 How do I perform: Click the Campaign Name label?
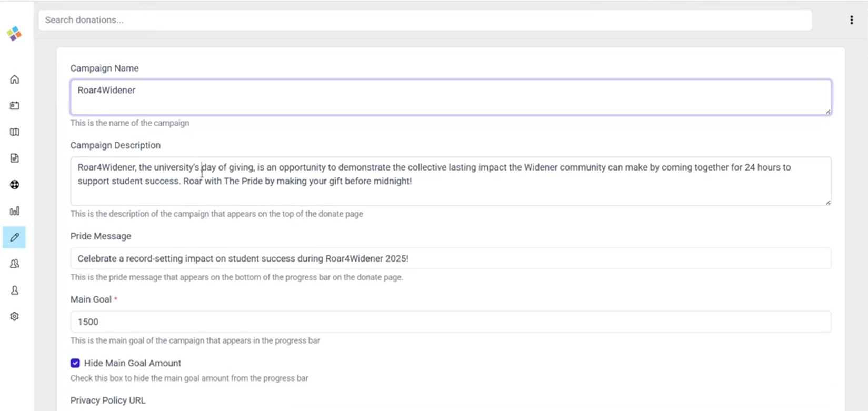tap(105, 68)
